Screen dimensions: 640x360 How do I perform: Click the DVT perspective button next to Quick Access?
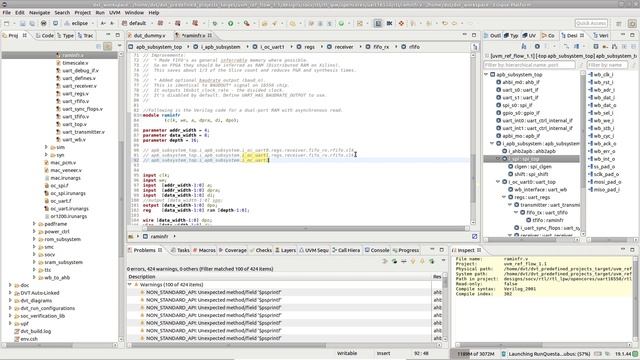point(633,24)
